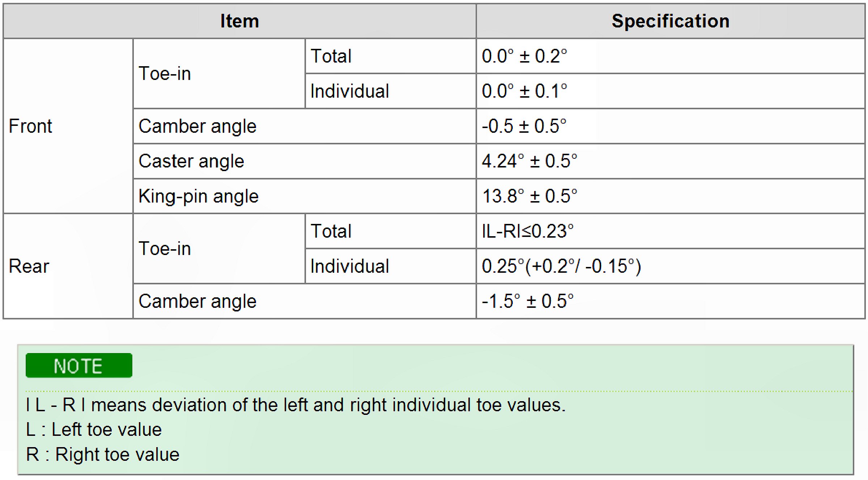Click the -1.5° ± 0.5° camber value
This screenshot has height=480, width=868.
pos(527,301)
